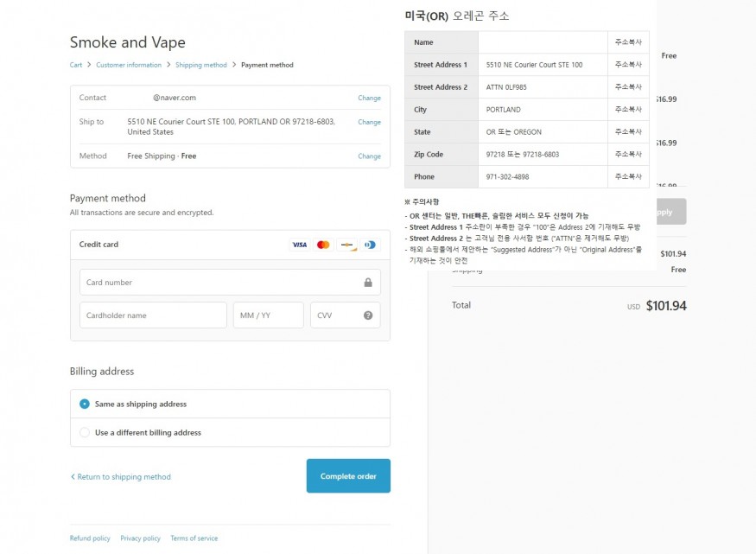756x554 pixels.
Task: Copy Street Address 1 with 주소복사
Action: pyautogui.click(x=628, y=65)
